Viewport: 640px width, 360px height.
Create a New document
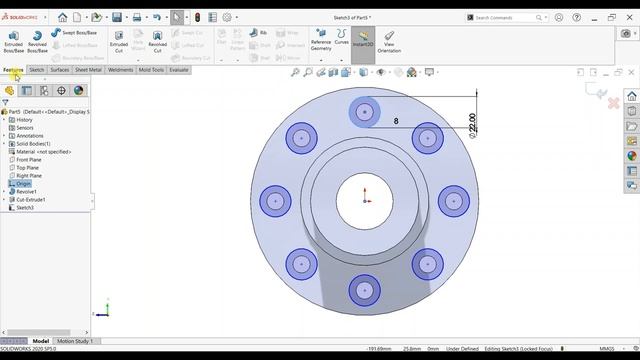[x=77, y=18]
